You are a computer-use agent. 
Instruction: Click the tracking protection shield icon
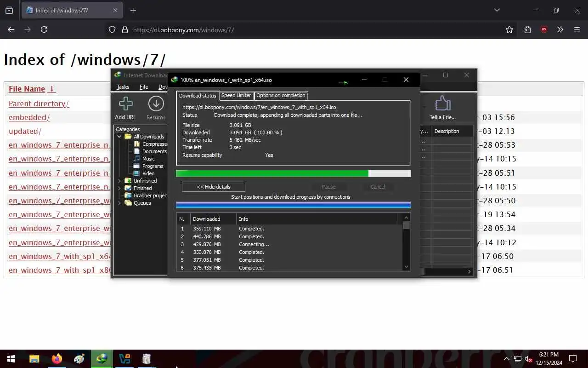(x=112, y=29)
